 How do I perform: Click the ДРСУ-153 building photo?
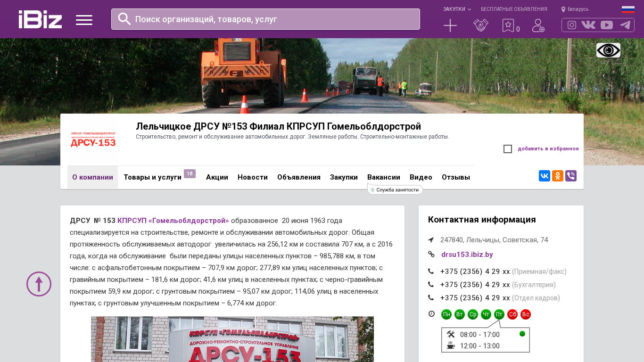click(232, 339)
